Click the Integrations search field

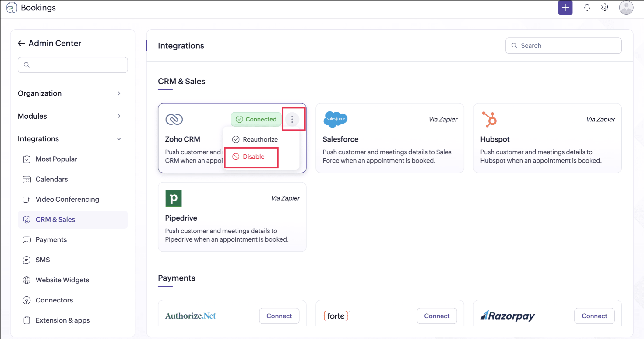[x=563, y=46]
